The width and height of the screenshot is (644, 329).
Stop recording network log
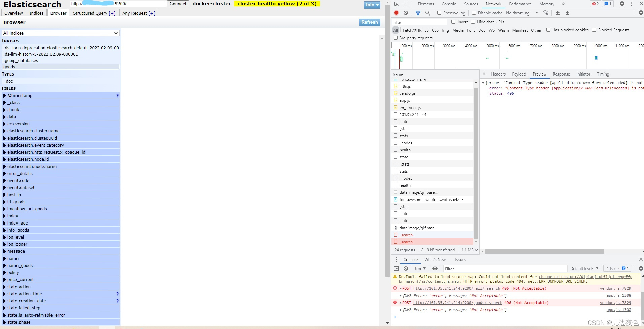point(396,13)
